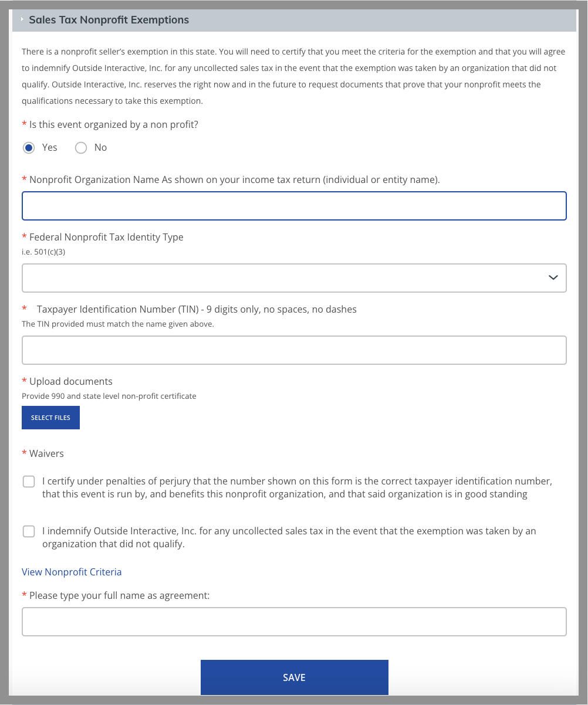Click the "No" option label text

tap(100, 148)
